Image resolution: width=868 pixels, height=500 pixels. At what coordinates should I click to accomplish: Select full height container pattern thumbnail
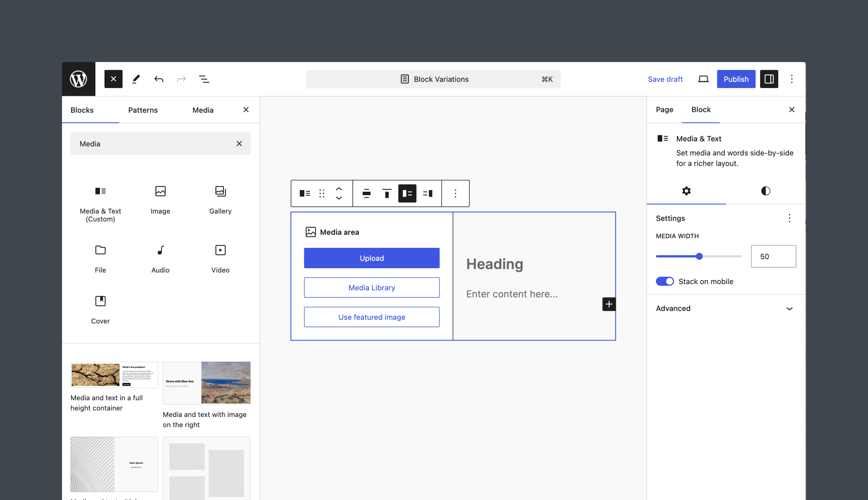click(114, 375)
